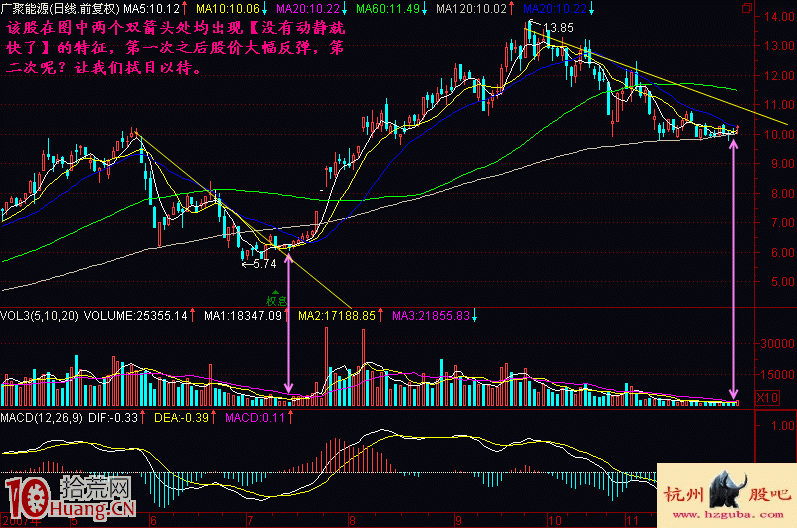Click the 15000 volume axis label

click(778, 374)
